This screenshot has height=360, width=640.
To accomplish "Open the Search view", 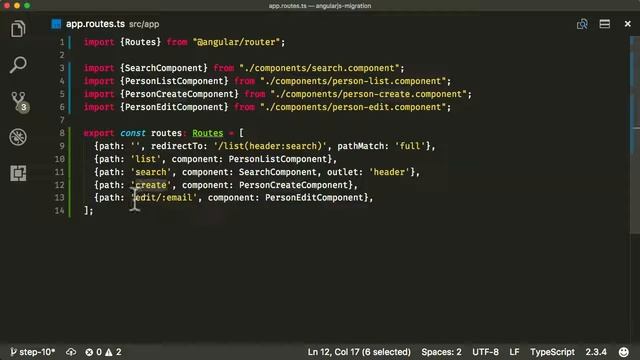I will [x=18, y=65].
